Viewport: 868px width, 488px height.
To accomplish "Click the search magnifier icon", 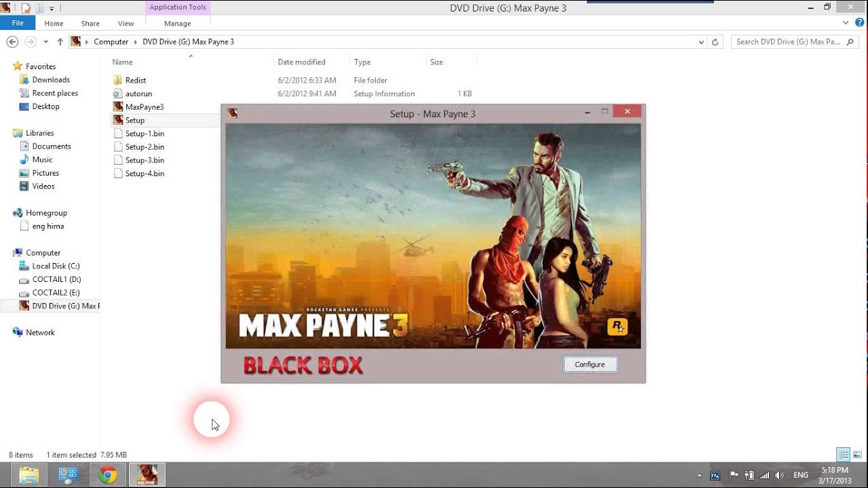I will point(851,41).
